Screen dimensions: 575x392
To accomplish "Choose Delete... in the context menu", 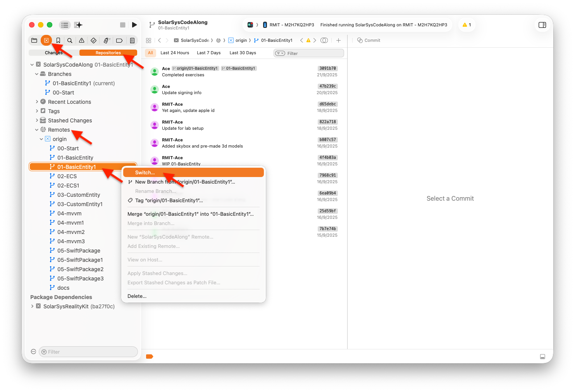I will tap(137, 296).
